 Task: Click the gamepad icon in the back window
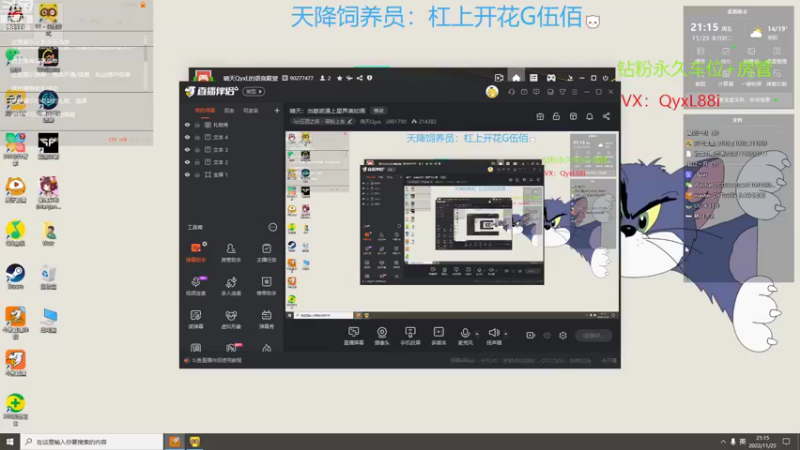[551, 78]
